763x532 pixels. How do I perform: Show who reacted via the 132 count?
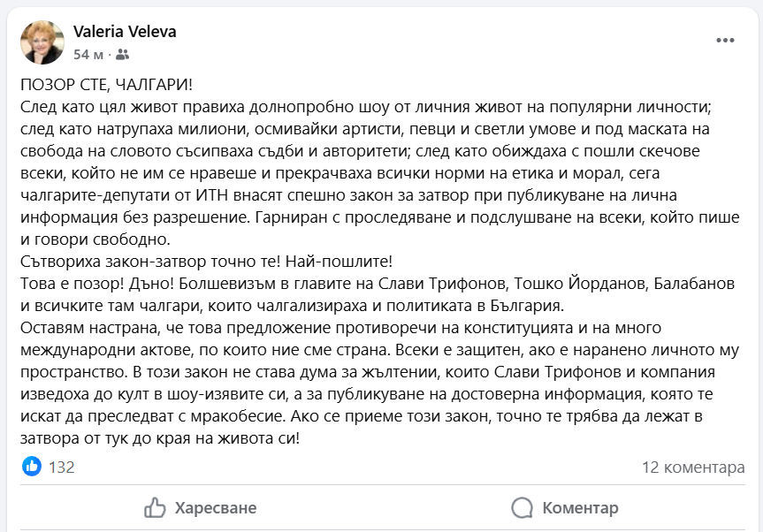(x=62, y=467)
